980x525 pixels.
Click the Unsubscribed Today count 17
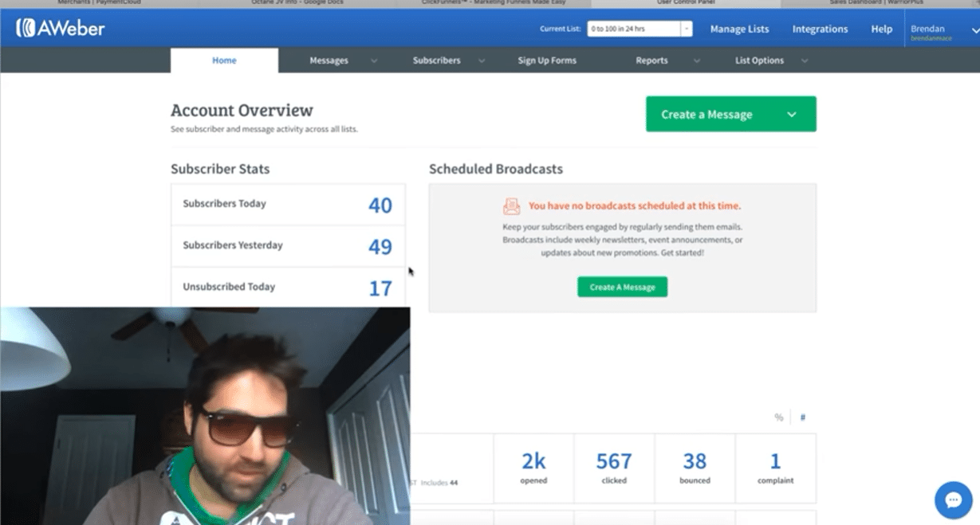(x=380, y=288)
